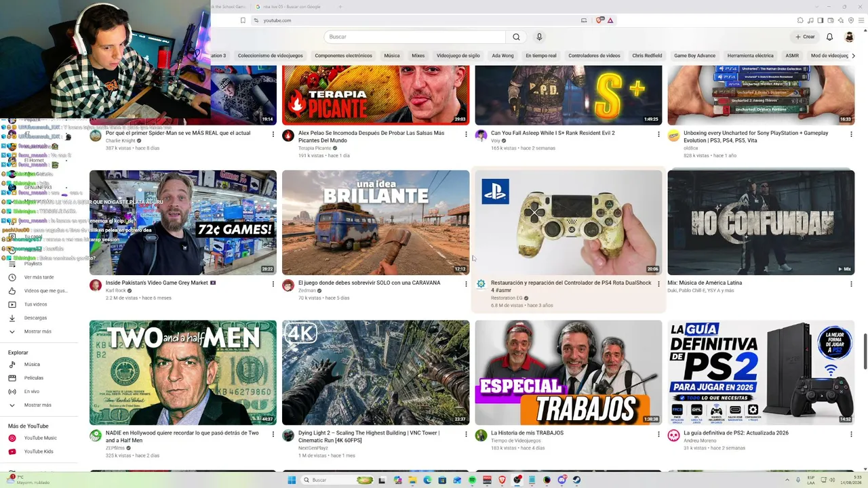Screen dimensions: 868x488
Task: Open YouTube notifications bell
Action: pos(829,37)
